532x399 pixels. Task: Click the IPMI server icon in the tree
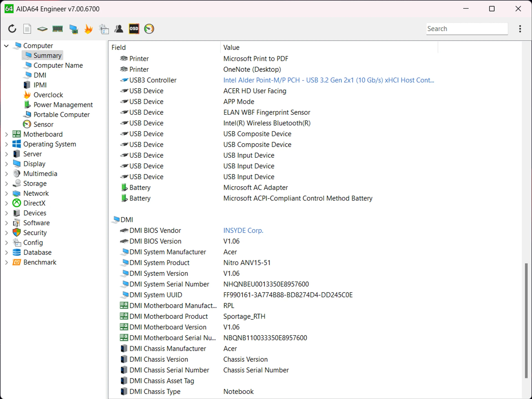[27, 85]
